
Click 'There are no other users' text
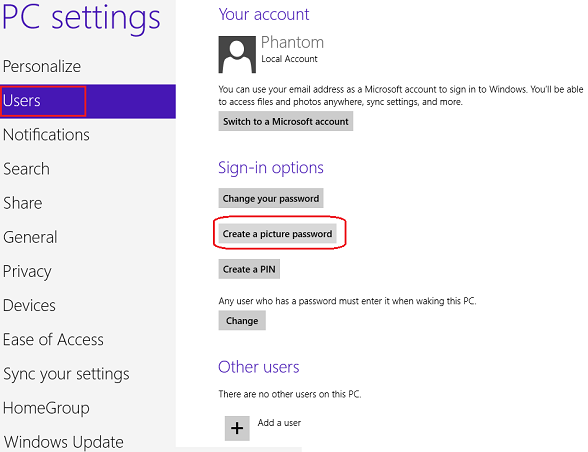click(290, 394)
